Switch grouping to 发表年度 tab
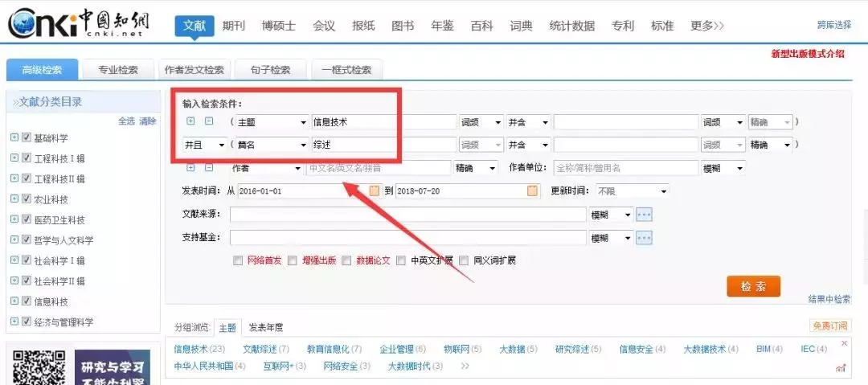The image size is (868, 385). click(x=266, y=327)
